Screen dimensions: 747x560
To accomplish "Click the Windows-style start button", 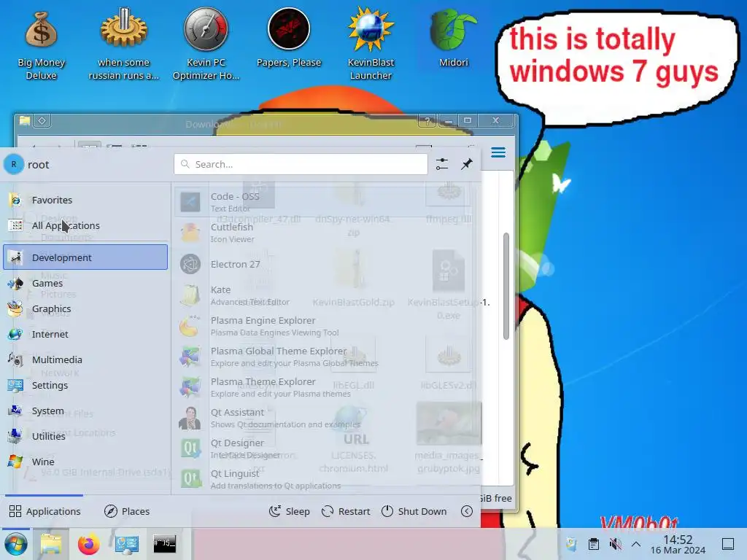I will tap(16, 544).
